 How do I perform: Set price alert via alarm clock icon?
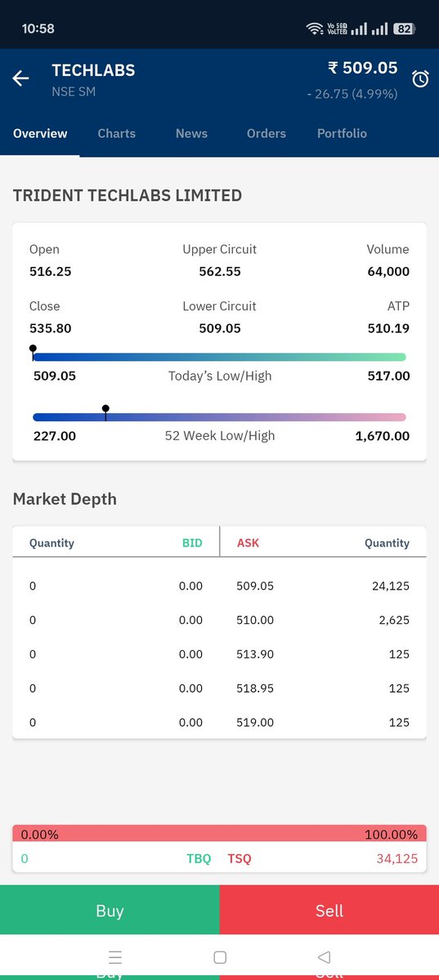pyautogui.click(x=420, y=79)
